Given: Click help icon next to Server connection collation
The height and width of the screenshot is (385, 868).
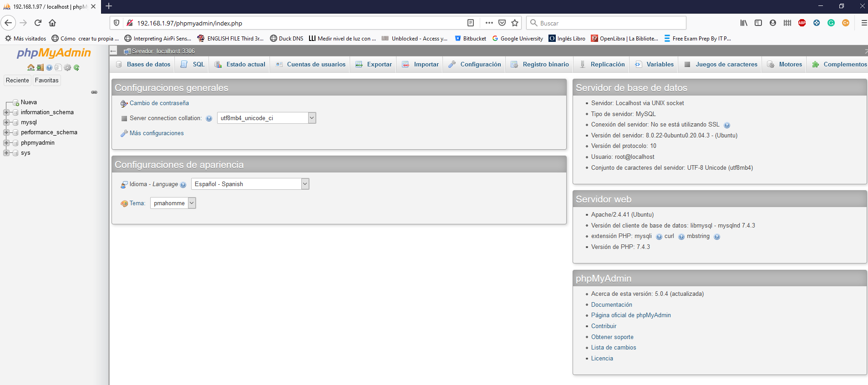Looking at the screenshot, I should pos(209,118).
